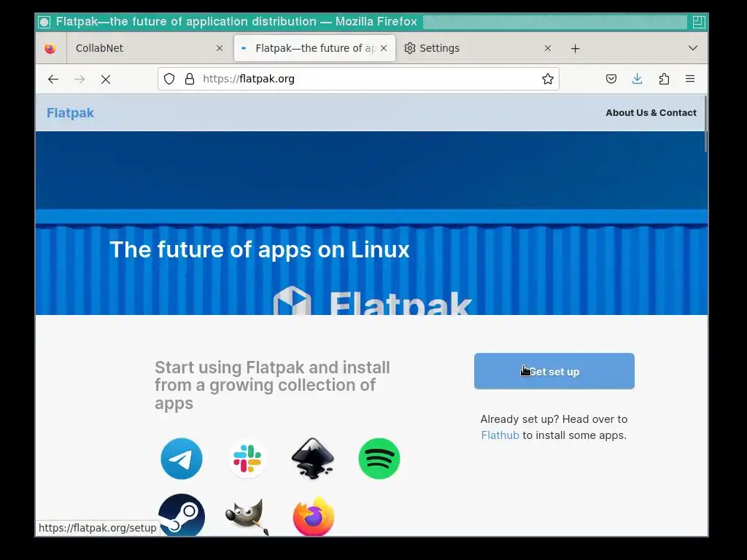Screen dimensions: 747x560
Task: Stop loading the page
Action: click(106, 79)
